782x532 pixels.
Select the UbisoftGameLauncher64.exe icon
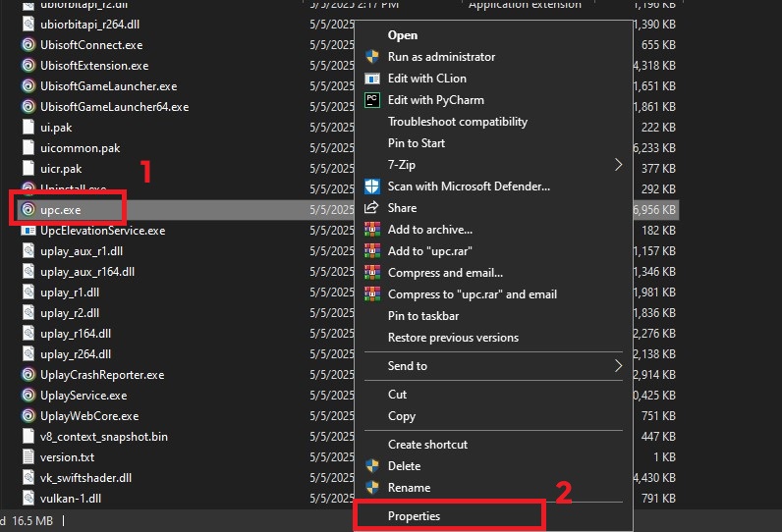(28, 107)
